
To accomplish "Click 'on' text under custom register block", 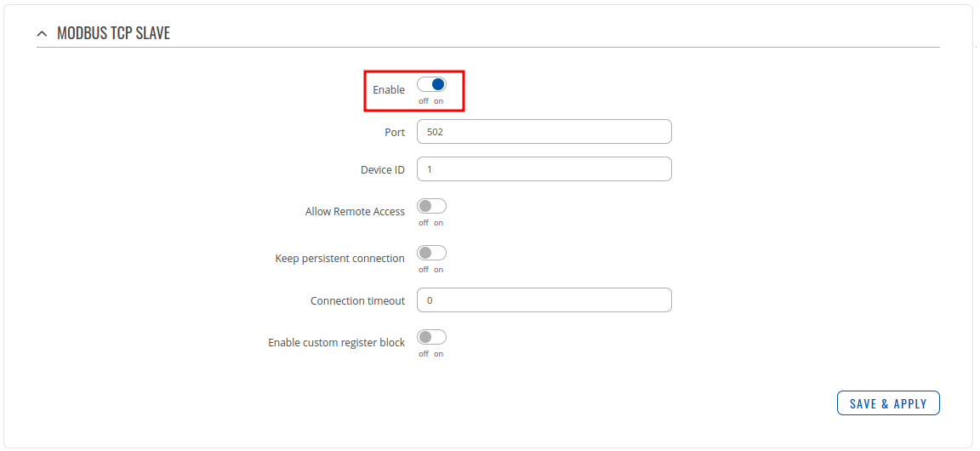I will click(439, 354).
